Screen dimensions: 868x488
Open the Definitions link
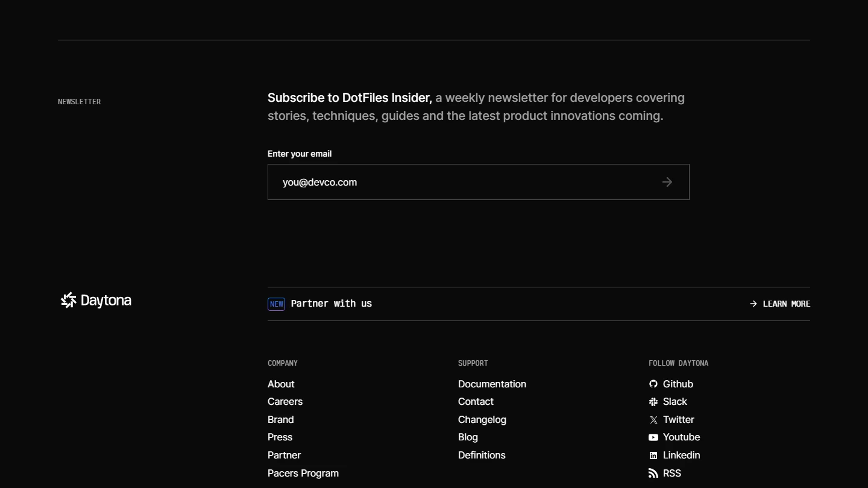coord(482,455)
